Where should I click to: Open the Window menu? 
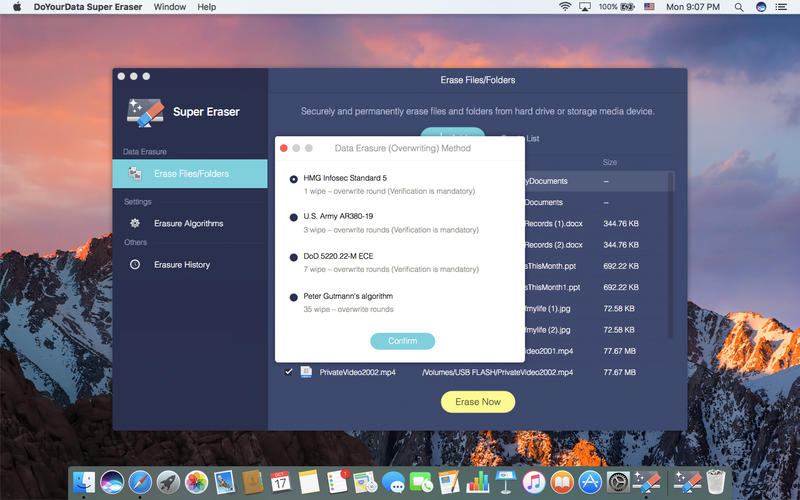click(x=170, y=7)
